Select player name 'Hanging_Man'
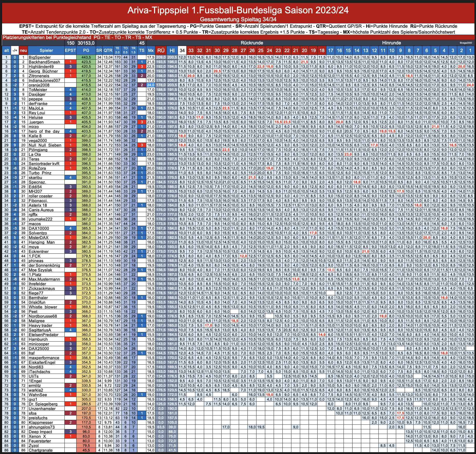This screenshot has height=454, width=476. pos(42,242)
